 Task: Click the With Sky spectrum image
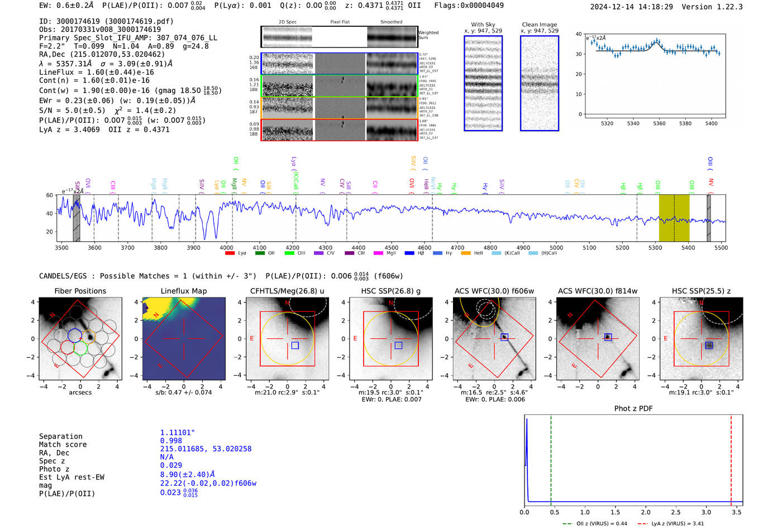pyautogui.click(x=483, y=83)
